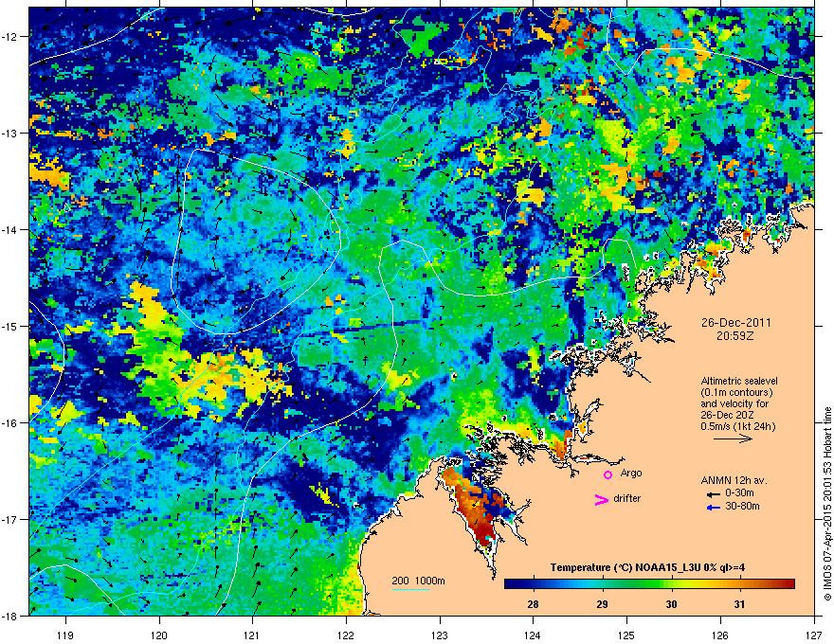Click the black 0-30m ANMN arrow symbol
834x644 pixels.
coord(714,494)
